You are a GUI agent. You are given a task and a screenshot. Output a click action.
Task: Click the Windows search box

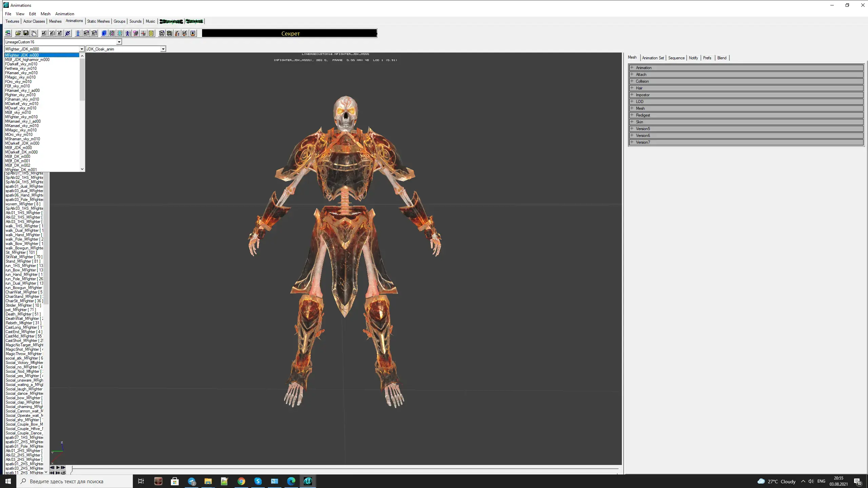click(75, 481)
